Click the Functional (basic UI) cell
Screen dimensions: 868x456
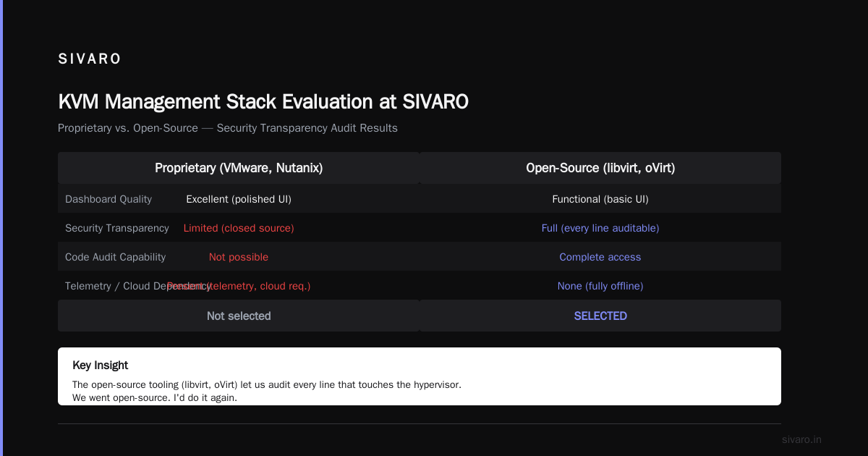click(600, 199)
